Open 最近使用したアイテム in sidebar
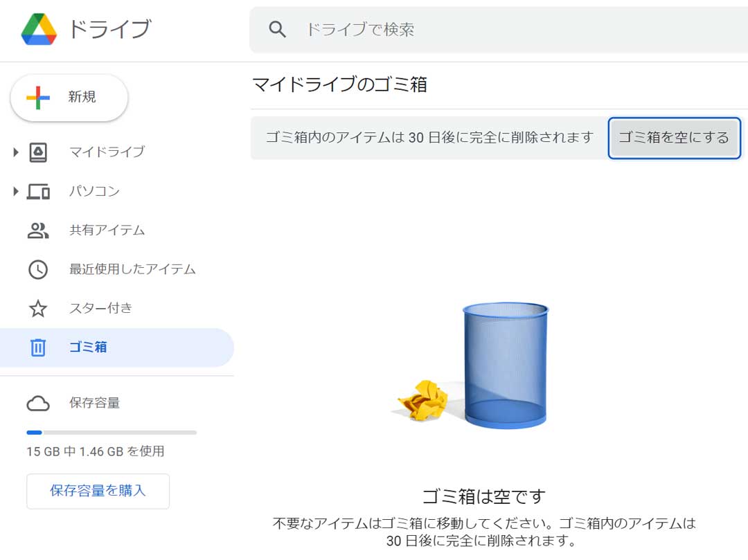This screenshot has height=560, width=748. coord(132,269)
